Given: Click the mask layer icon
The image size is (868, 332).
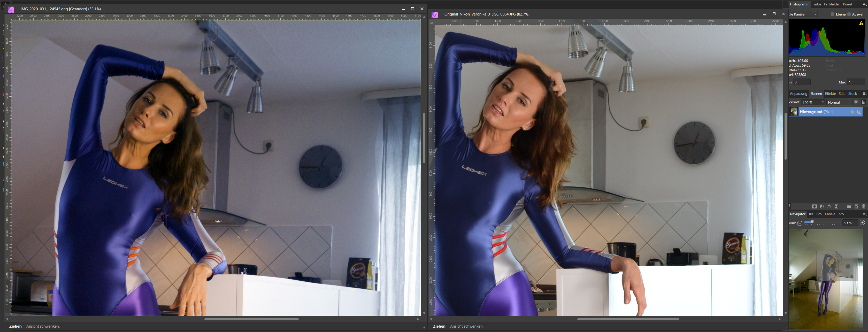Looking at the screenshot, I should (814, 206).
